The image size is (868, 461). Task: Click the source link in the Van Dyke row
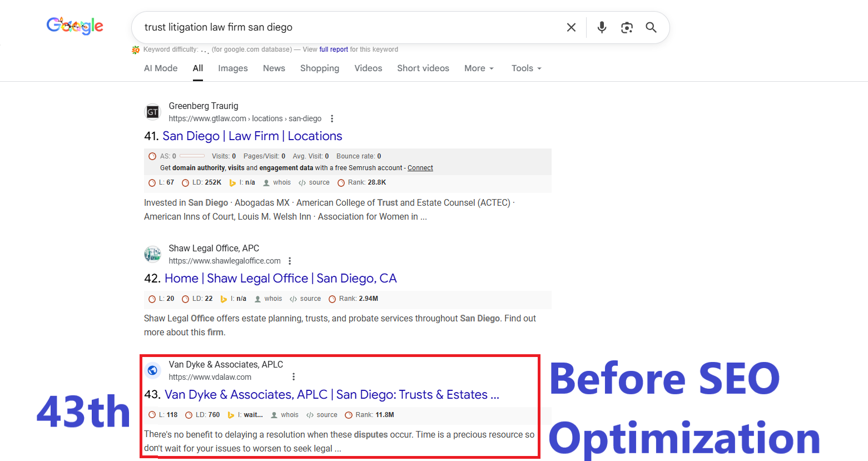(327, 415)
